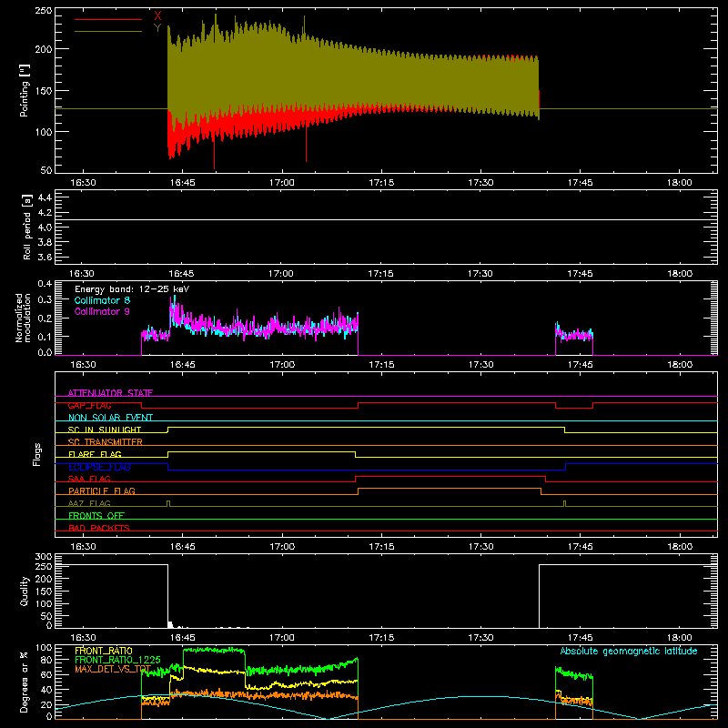This screenshot has height=728, width=728.
Task: Click the Quality axis title
Action: (25, 591)
